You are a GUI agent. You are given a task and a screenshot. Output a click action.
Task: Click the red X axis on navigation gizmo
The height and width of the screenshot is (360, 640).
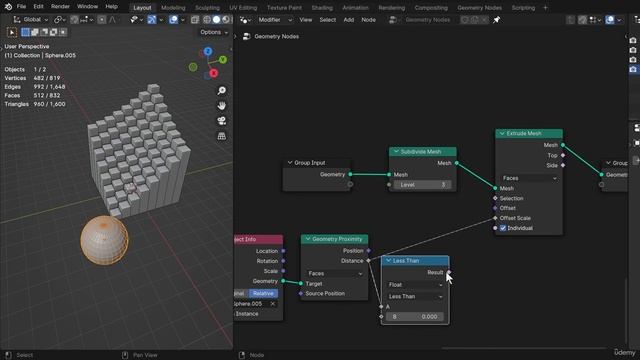[x=213, y=73]
